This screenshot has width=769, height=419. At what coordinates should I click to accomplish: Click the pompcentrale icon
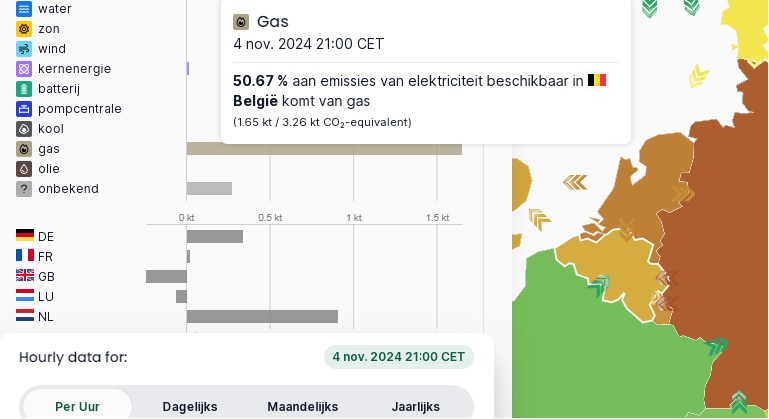point(24,109)
